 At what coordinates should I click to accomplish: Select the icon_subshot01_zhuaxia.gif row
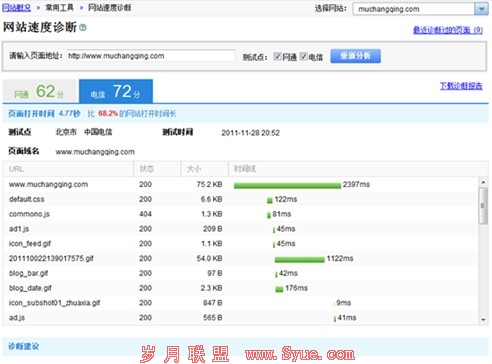(240, 303)
